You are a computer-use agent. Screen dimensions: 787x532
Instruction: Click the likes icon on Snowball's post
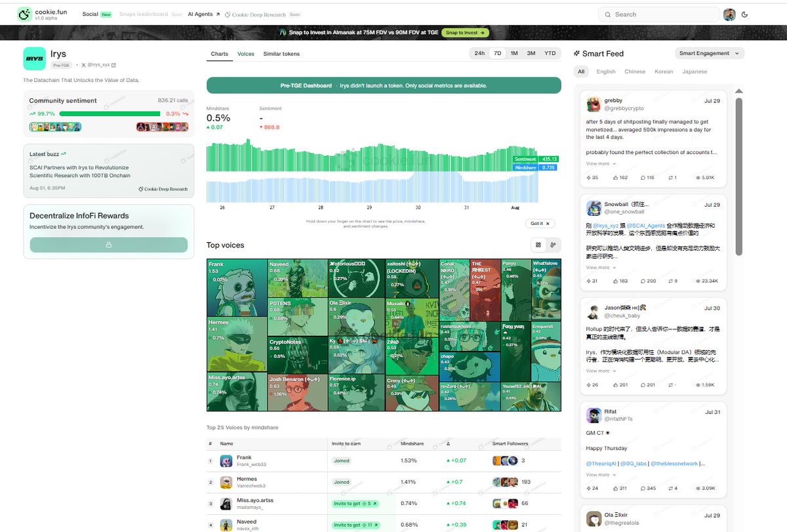pos(615,281)
